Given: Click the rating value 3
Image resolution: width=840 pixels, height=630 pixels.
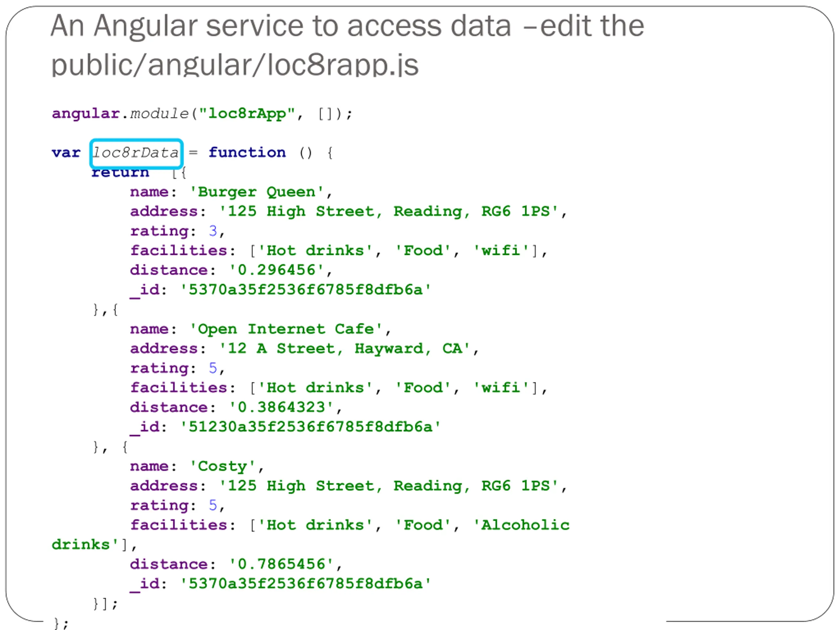Looking at the screenshot, I should point(213,231).
